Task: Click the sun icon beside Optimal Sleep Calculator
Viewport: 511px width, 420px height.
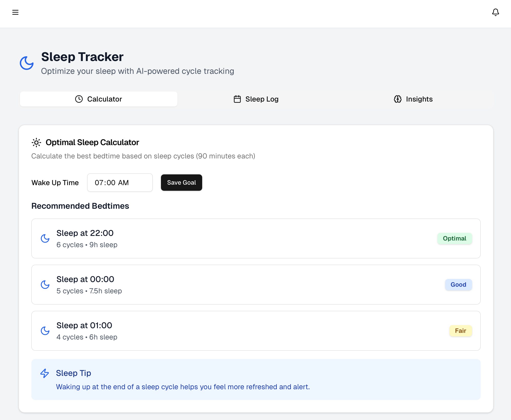Action: pyautogui.click(x=36, y=142)
